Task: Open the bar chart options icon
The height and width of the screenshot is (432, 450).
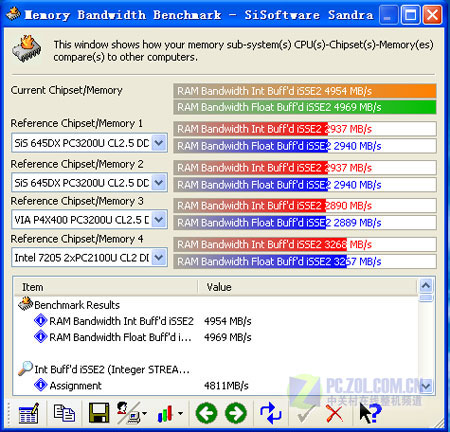Action: pos(165,413)
